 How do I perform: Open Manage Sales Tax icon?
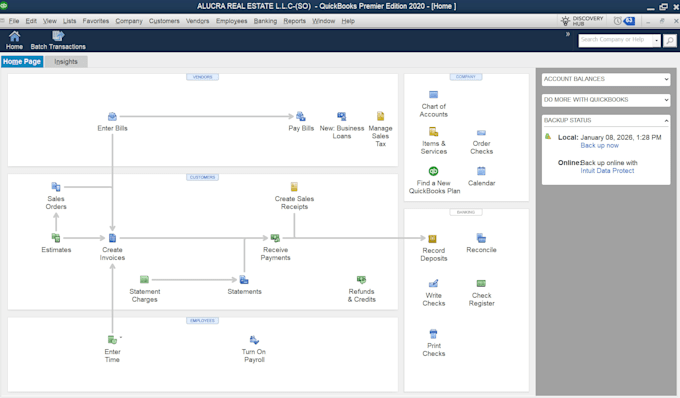pyautogui.click(x=380, y=116)
